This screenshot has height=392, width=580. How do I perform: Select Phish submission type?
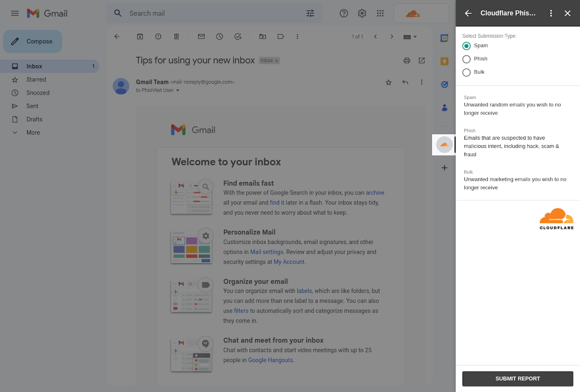(466, 59)
